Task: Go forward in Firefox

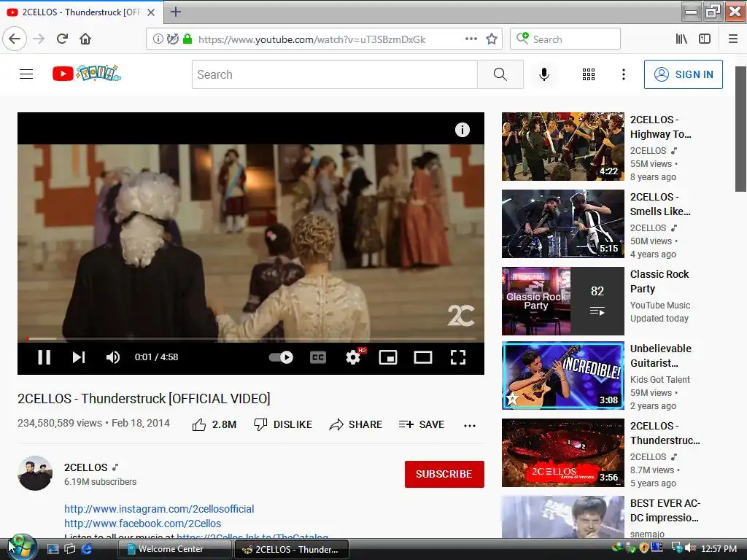Action: (x=39, y=39)
